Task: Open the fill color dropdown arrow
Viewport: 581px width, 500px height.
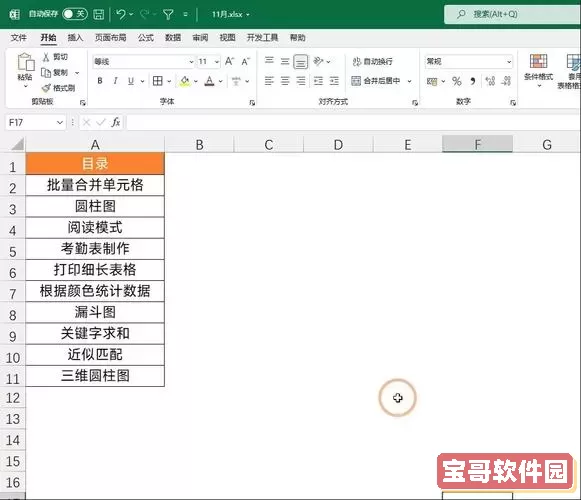Action: pos(196,81)
